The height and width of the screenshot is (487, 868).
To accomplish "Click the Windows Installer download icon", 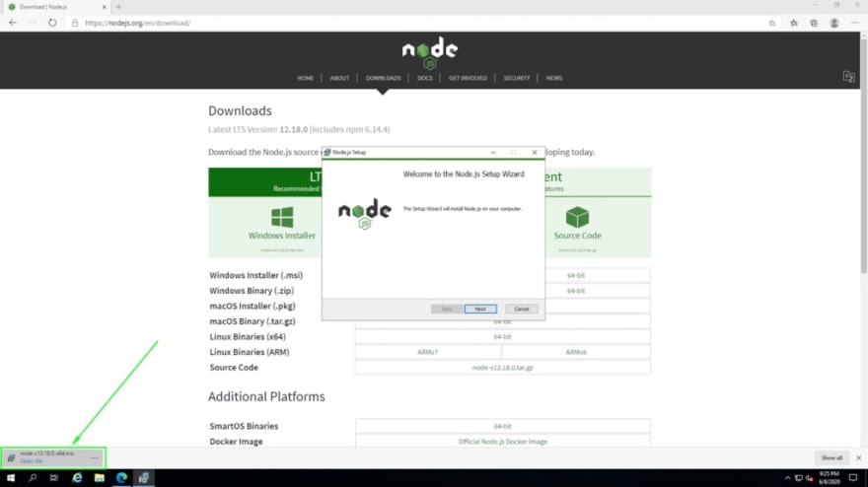I will pos(282,217).
